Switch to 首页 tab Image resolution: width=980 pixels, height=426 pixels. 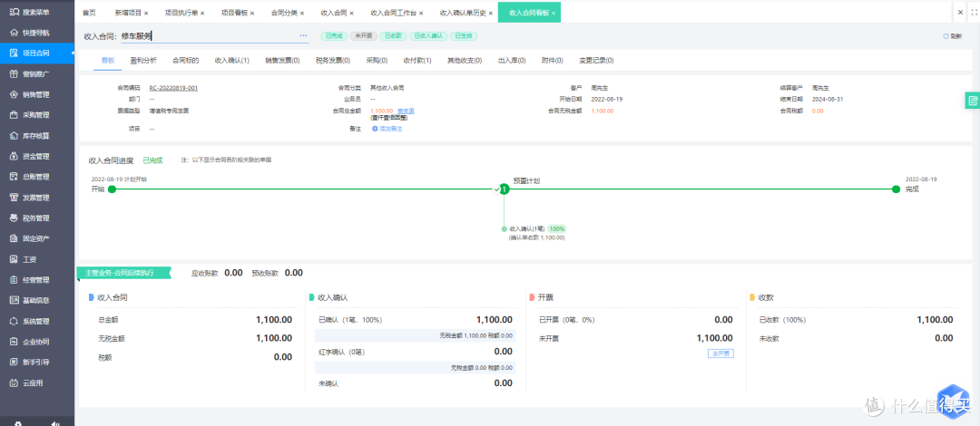[x=89, y=13]
